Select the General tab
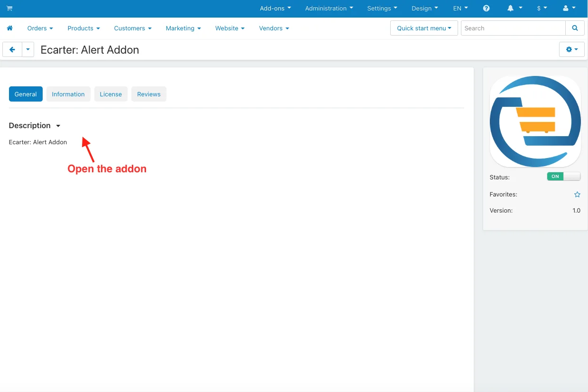Screen dimensions: 588x392 point(26,94)
